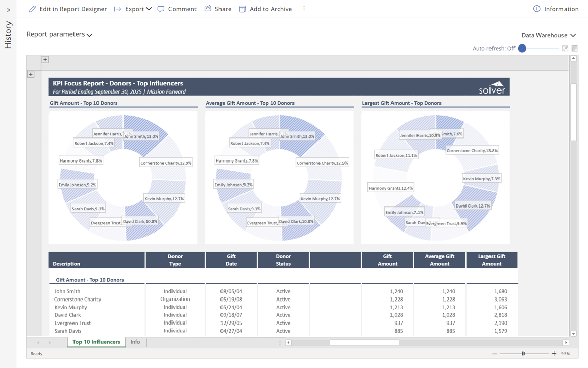Click zoom out minus button
This screenshot has width=588, height=368.
[x=494, y=353]
